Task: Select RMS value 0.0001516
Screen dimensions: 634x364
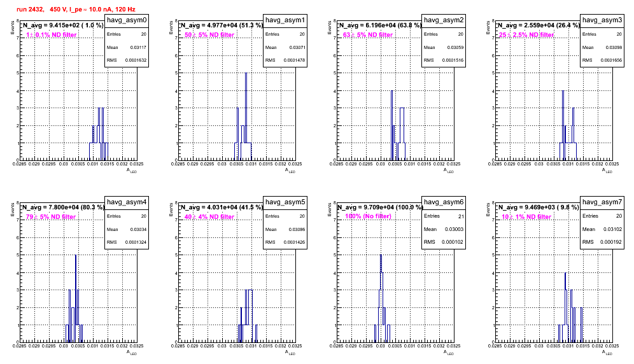Action: pyautogui.click(x=453, y=60)
